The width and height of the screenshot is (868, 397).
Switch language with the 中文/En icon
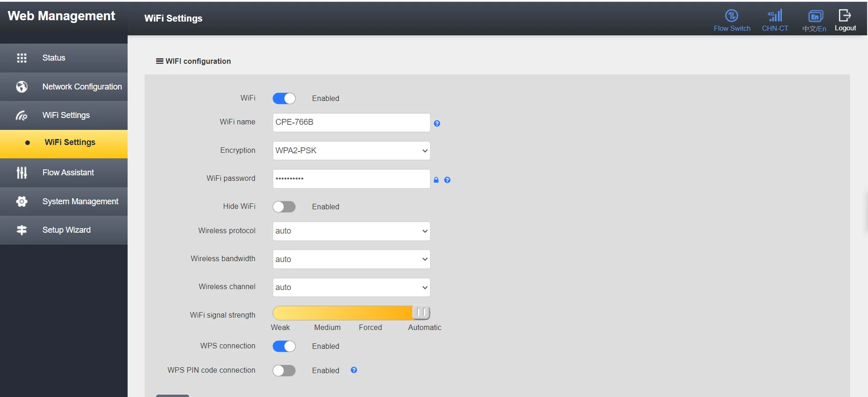(x=815, y=17)
